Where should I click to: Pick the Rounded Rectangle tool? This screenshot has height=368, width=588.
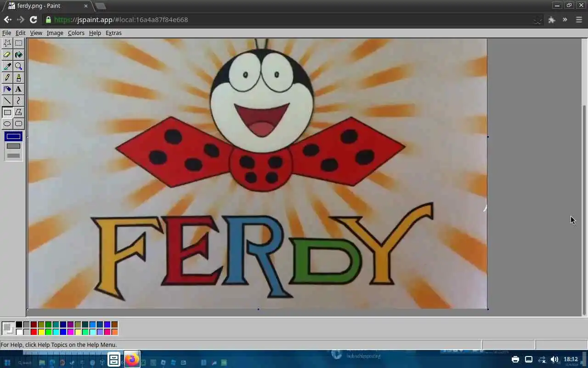tap(18, 124)
